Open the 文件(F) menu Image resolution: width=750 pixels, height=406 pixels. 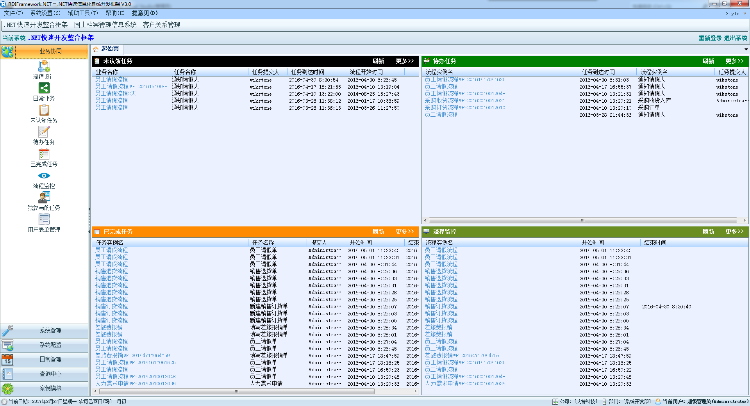[x=13, y=13]
